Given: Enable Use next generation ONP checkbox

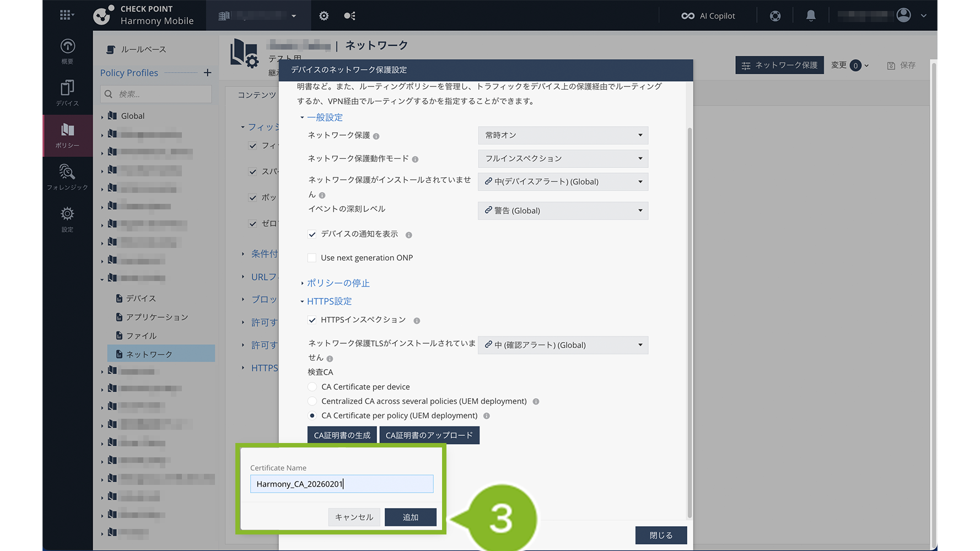Looking at the screenshot, I should (312, 258).
